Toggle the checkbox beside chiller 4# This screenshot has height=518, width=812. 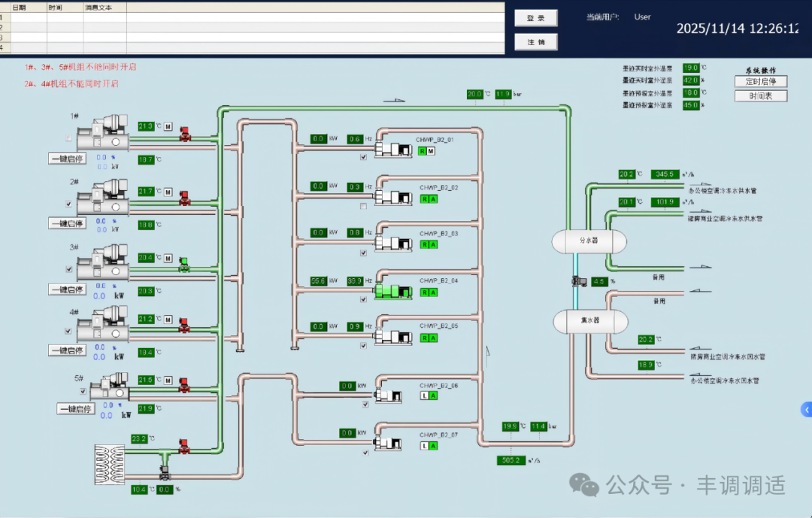68,331
